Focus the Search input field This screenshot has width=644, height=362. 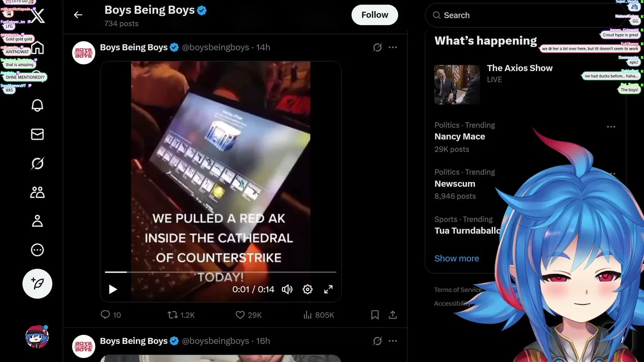(x=525, y=16)
